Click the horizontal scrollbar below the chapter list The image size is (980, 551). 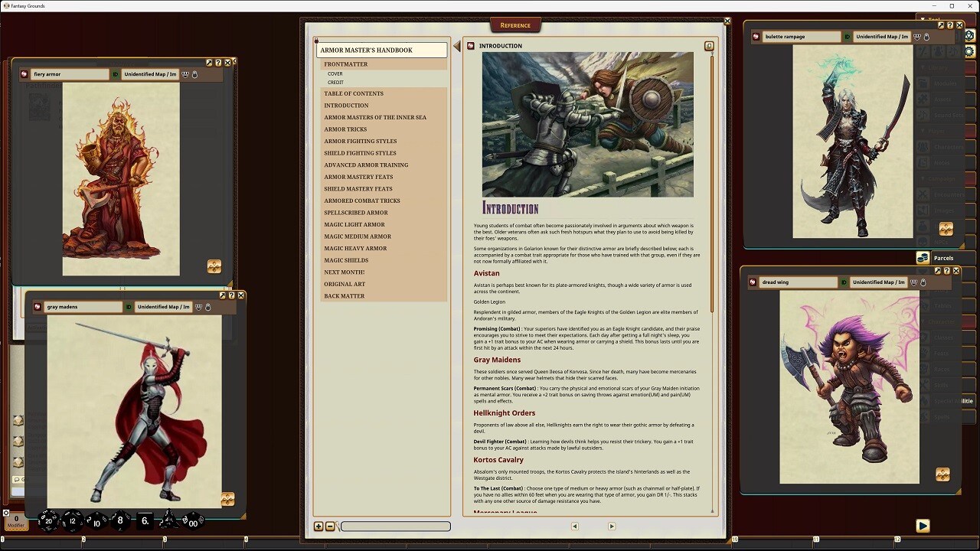395,527
